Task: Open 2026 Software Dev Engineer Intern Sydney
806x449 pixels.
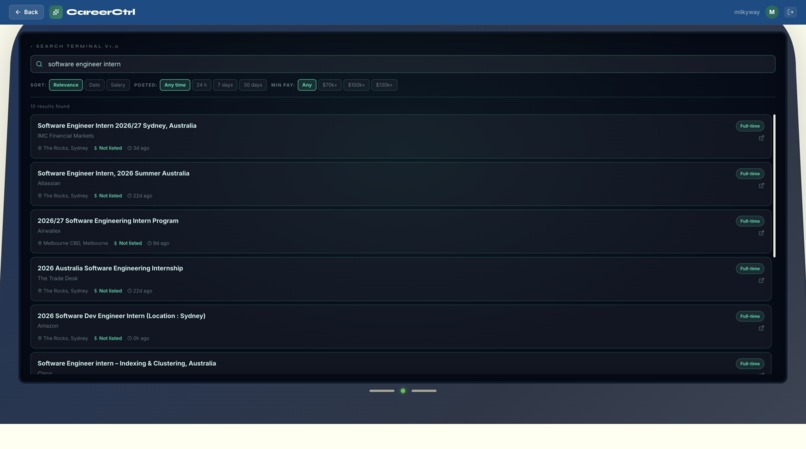Action: [x=121, y=316]
